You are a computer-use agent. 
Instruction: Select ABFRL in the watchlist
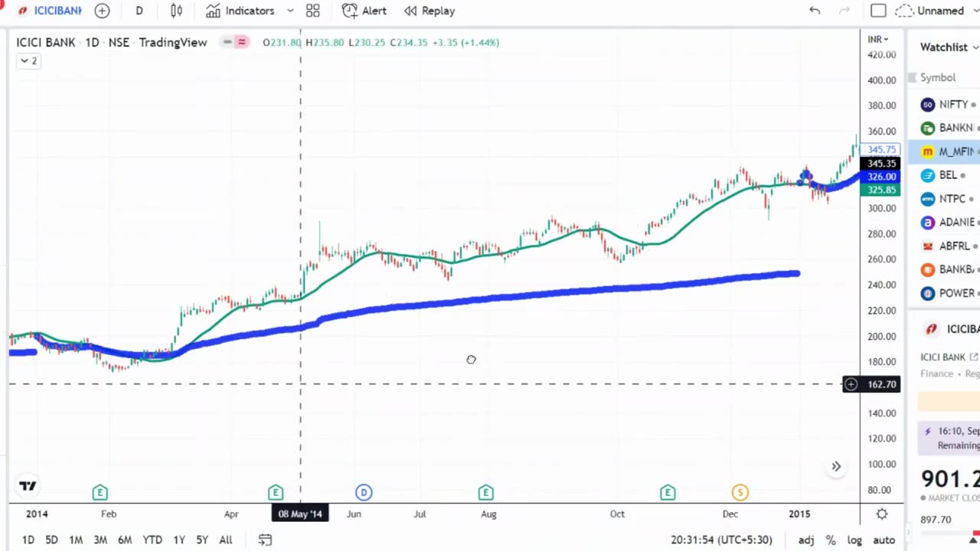944,246
